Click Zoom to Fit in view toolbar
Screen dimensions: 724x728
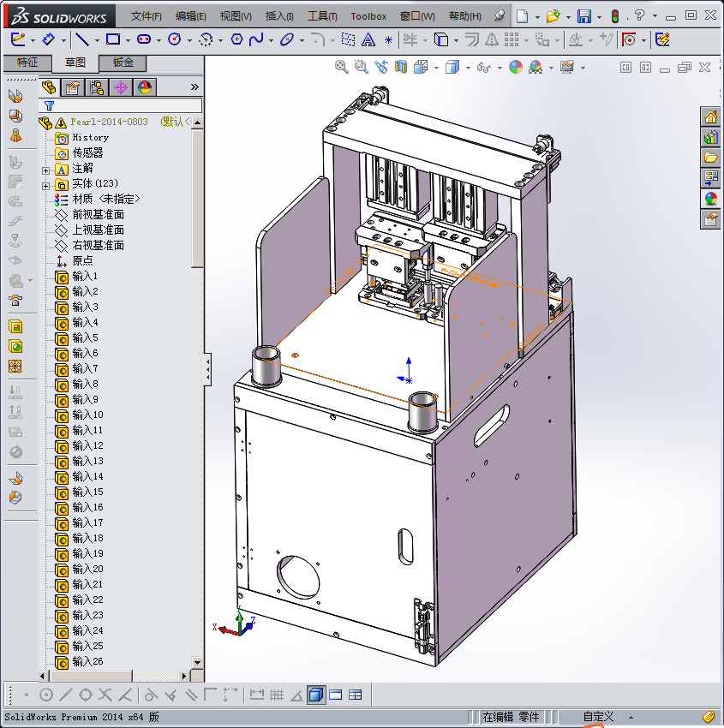(341, 67)
